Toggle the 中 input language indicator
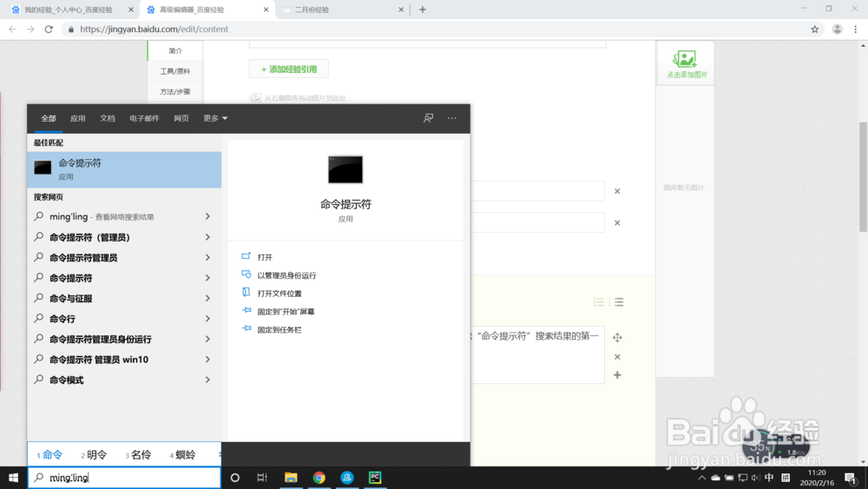The height and width of the screenshot is (489, 868). (769, 478)
